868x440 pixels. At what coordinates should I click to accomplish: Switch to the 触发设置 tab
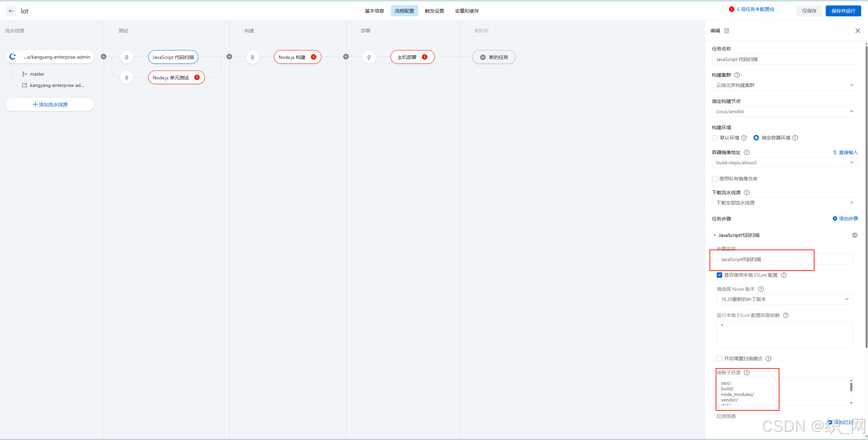point(434,11)
